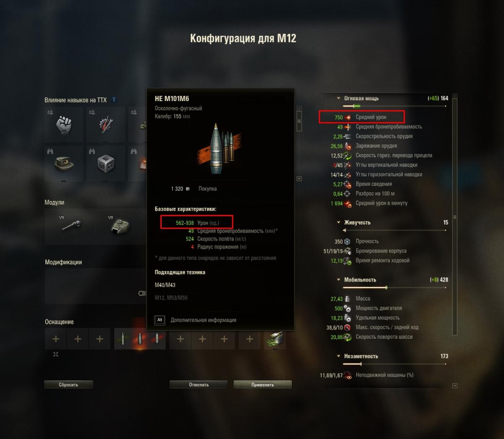Select the camouflage-hat eye skill icon
The image size is (504, 439).
click(x=63, y=164)
